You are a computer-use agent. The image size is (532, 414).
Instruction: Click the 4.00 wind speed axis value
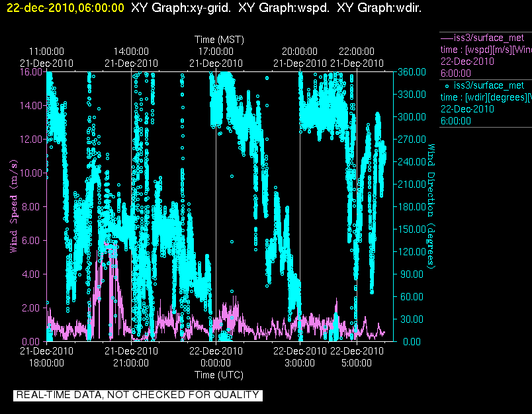pyautogui.click(x=31, y=274)
